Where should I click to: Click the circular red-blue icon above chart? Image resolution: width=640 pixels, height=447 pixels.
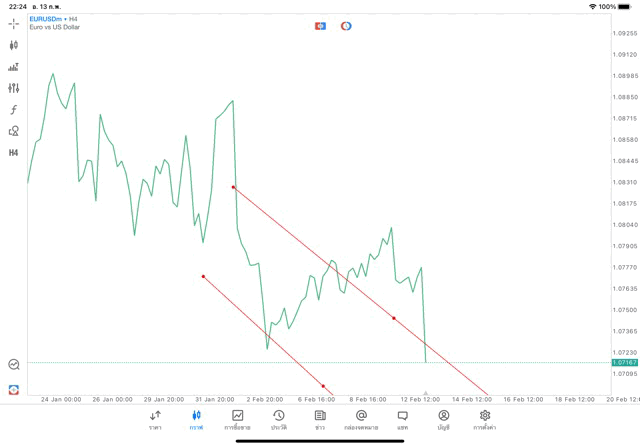point(346,25)
